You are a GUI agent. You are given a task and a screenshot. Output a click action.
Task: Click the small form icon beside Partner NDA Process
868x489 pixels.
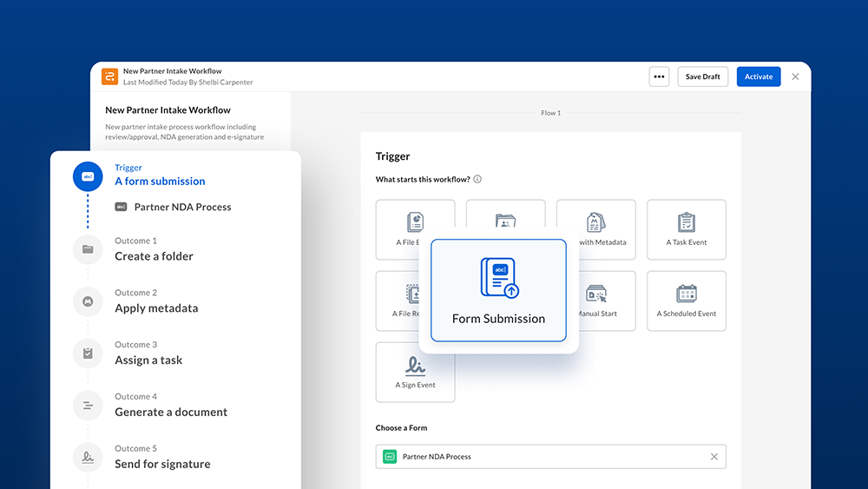click(121, 207)
